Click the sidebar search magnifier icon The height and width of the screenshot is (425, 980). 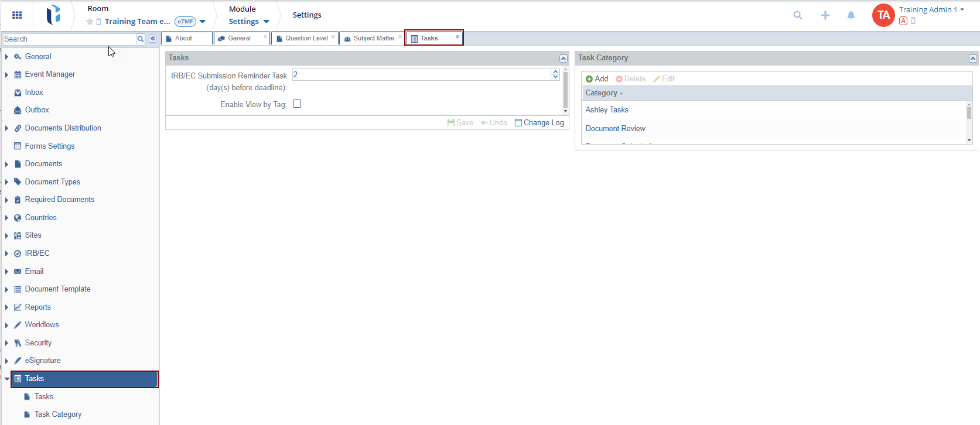coord(141,39)
